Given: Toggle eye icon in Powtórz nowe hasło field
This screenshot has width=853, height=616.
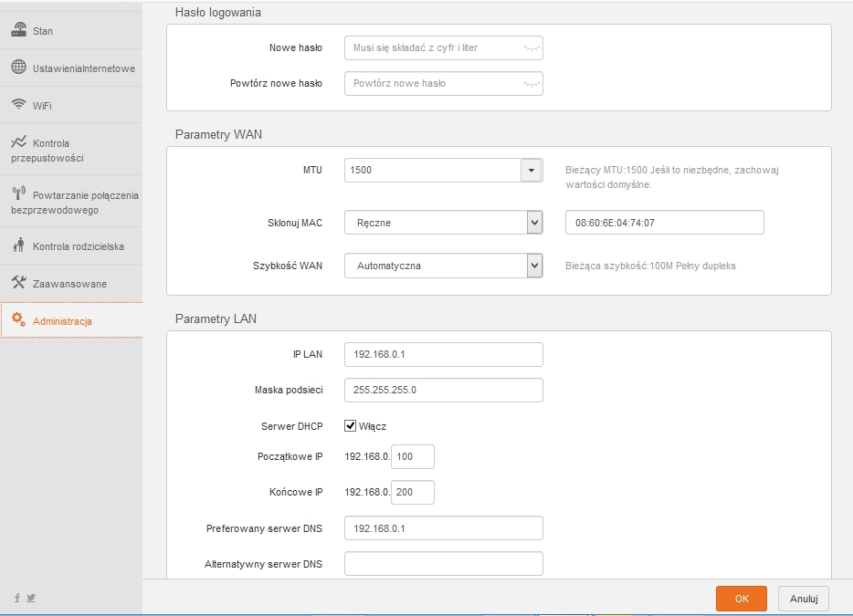Looking at the screenshot, I should 532,84.
